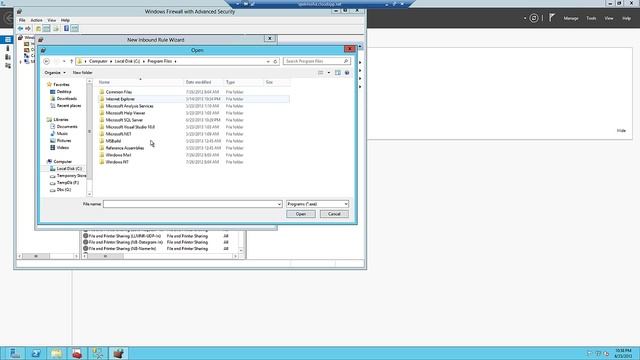Select Local Disk (C:) in navigation pane

[69, 169]
